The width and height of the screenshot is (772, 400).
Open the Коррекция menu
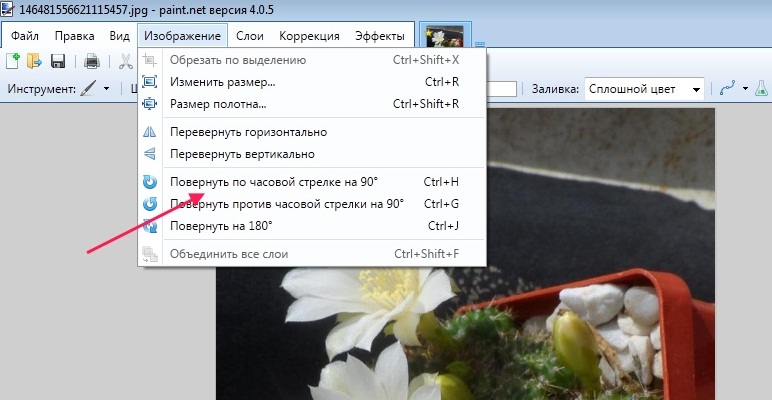click(x=309, y=36)
